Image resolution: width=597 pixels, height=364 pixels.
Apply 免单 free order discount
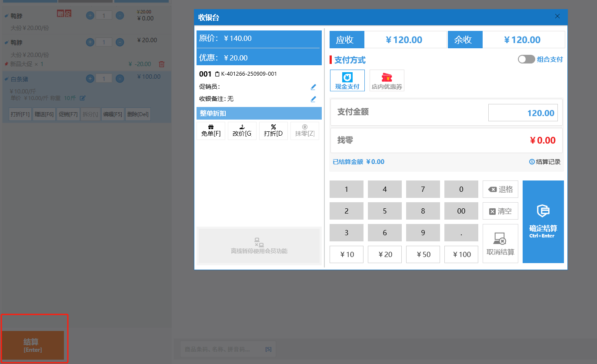[x=211, y=131]
